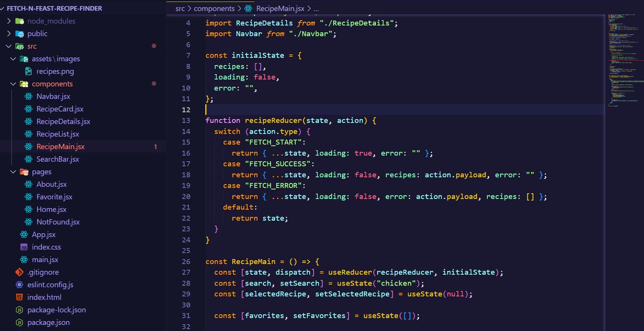Open index.html file
The image size is (644, 331).
tap(45, 297)
